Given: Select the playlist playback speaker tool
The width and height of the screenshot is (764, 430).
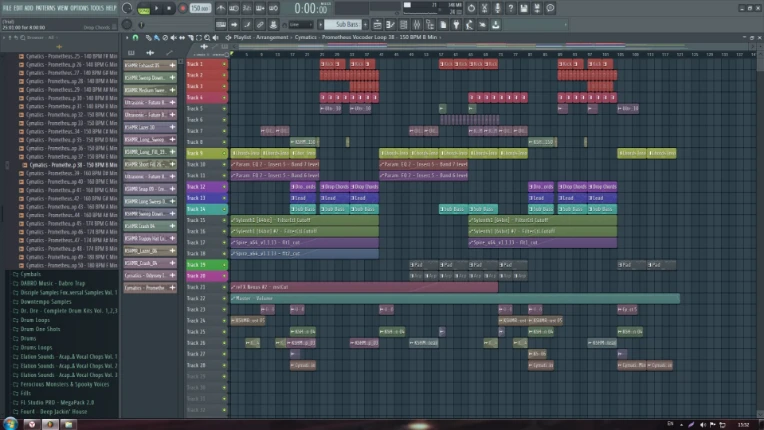Looking at the screenshot, I should 215,37.
